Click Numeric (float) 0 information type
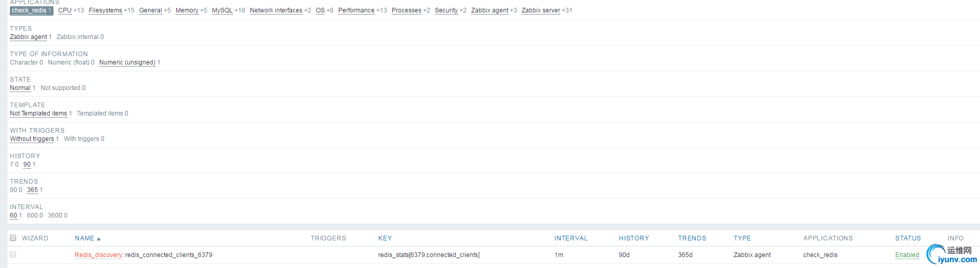Screen dimensions: 980x268 click(71, 62)
